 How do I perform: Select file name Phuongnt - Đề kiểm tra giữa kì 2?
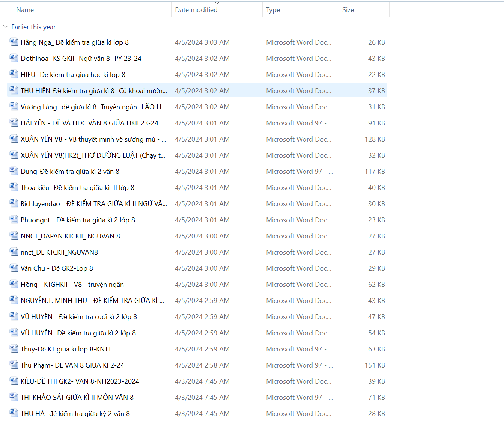tap(78, 220)
